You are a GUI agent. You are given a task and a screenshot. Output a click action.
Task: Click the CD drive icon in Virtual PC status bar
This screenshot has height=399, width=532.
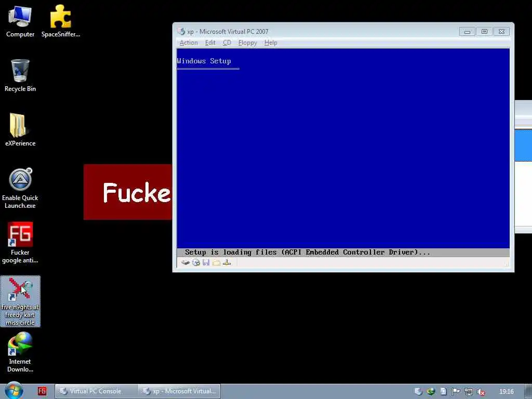[196, 262]
